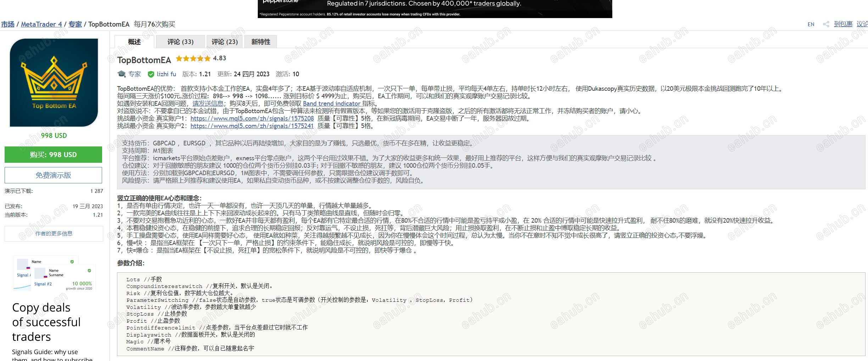Click the 请发送信息 link in description
This screenshot has height=361, width=868.
click(x=208, y=103)
